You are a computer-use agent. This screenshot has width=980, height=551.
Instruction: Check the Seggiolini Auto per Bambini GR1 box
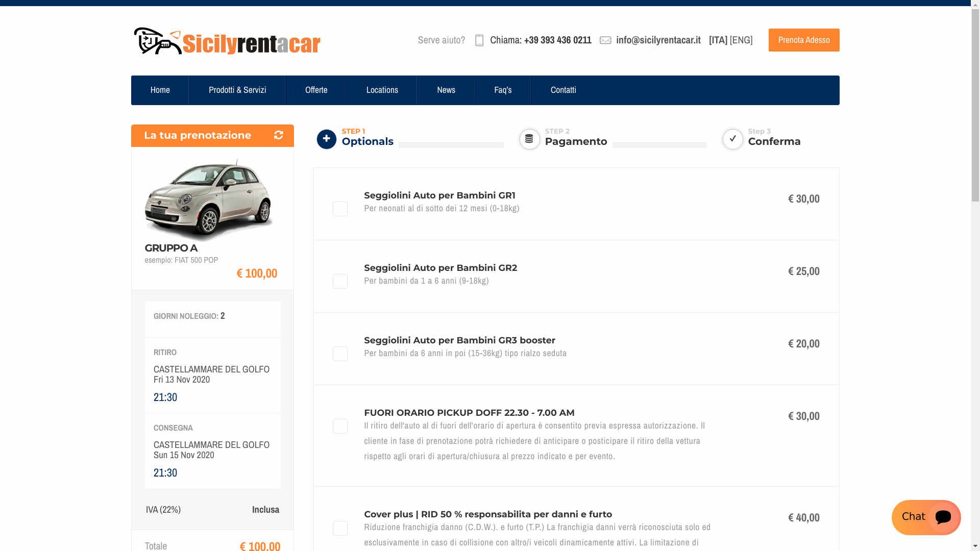pyautogui.click(x=340, y=209)
